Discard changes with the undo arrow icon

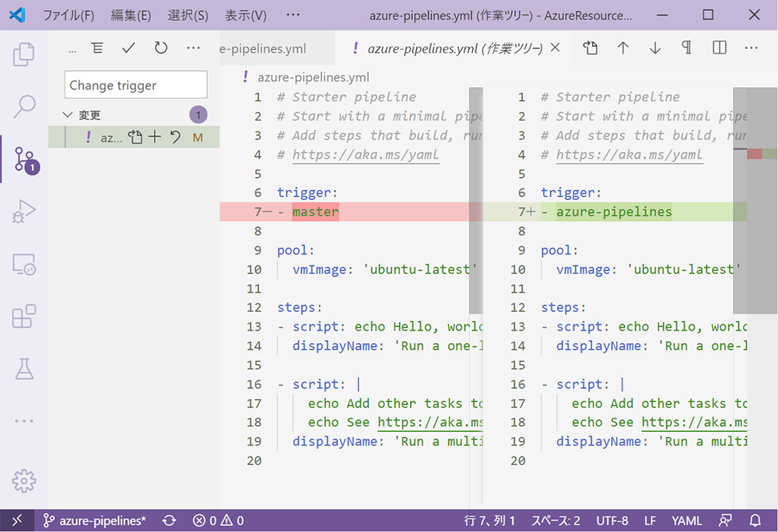(174, 137)
